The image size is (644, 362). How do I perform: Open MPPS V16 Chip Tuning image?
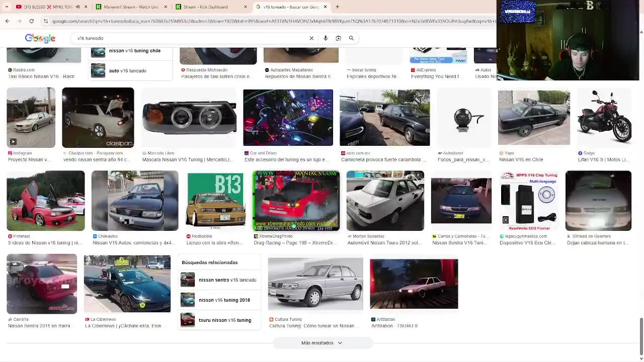coord(528,201)
